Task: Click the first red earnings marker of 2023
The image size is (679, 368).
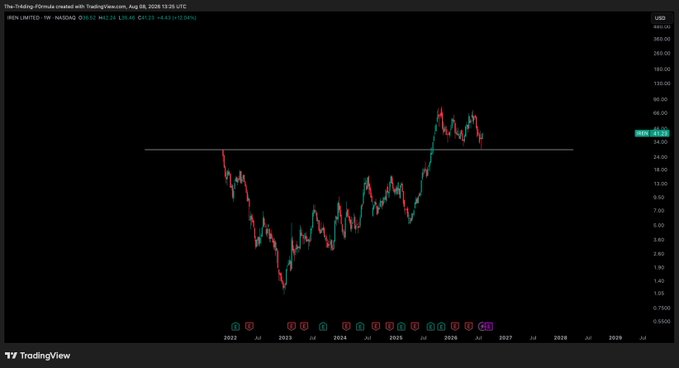Action: (291, 326)
